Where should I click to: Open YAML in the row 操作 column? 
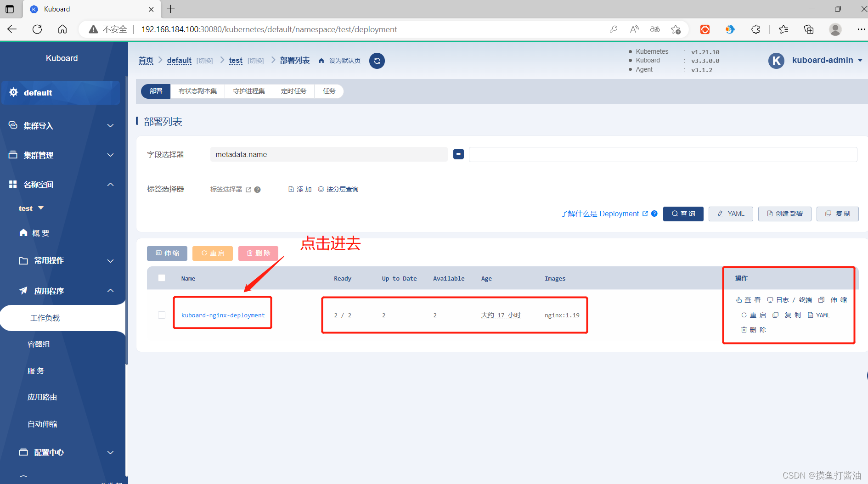point(819,315)
